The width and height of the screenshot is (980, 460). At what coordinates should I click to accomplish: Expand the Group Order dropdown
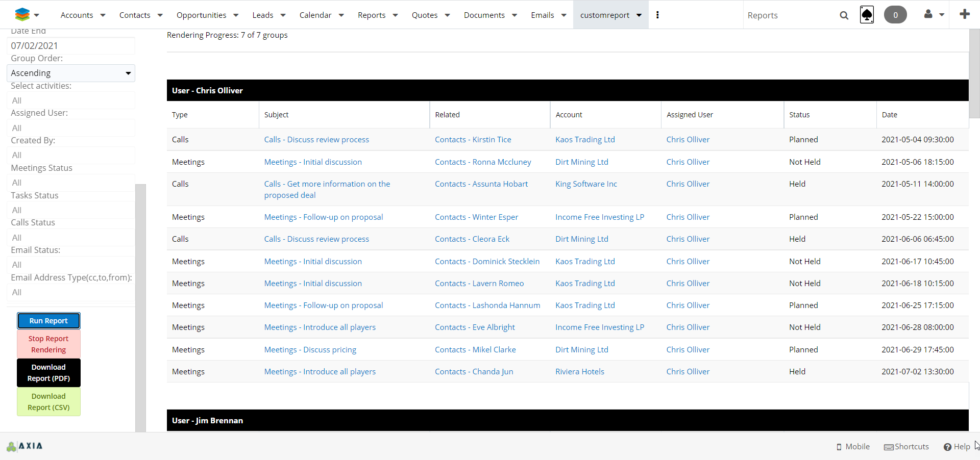pos(71,73)
